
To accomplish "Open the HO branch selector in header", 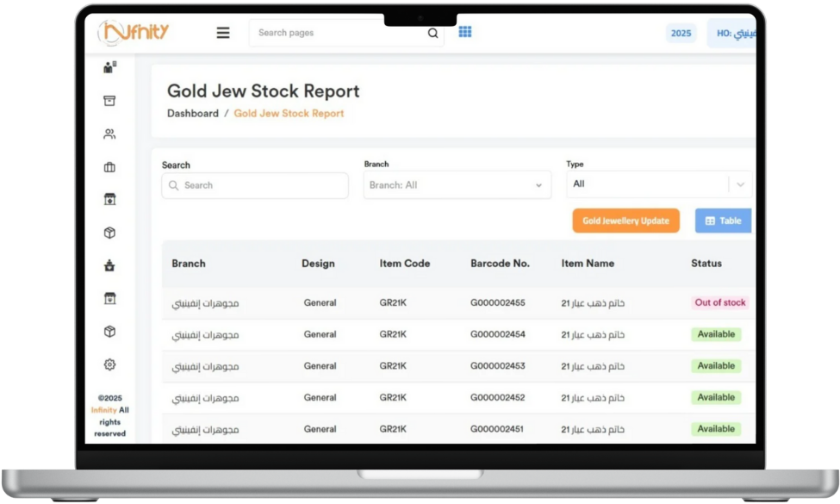I will pos(732,34).
